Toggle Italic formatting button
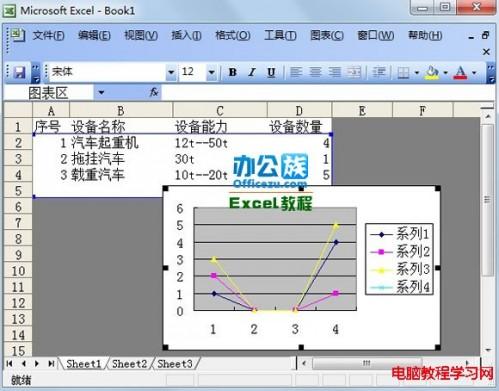 click(252, 72)
